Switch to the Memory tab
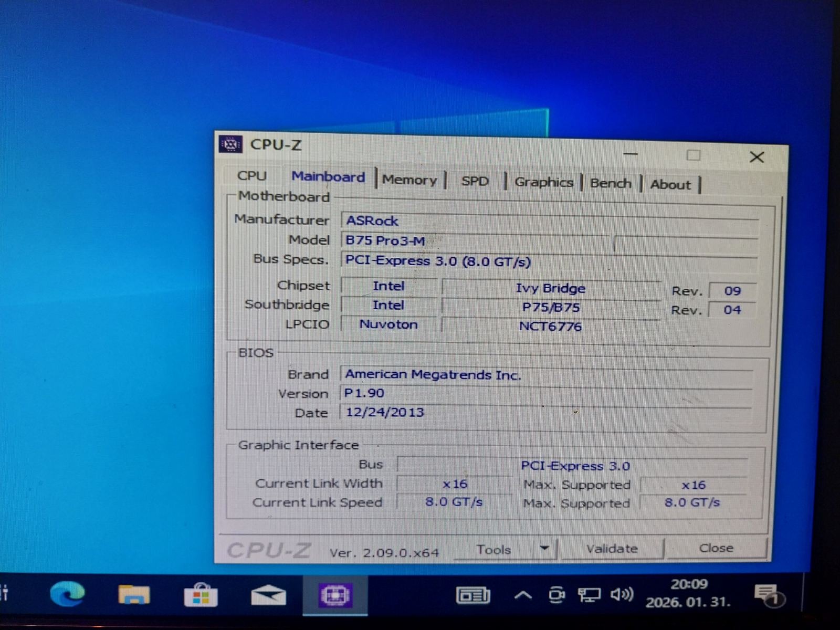840x630 pixels. (x=409, y=180)
